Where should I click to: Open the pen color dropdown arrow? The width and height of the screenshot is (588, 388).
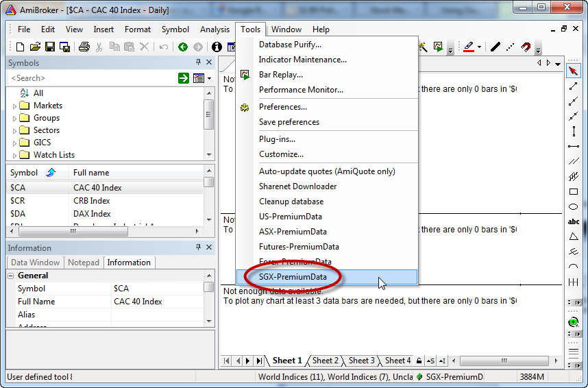pos(479,47)
